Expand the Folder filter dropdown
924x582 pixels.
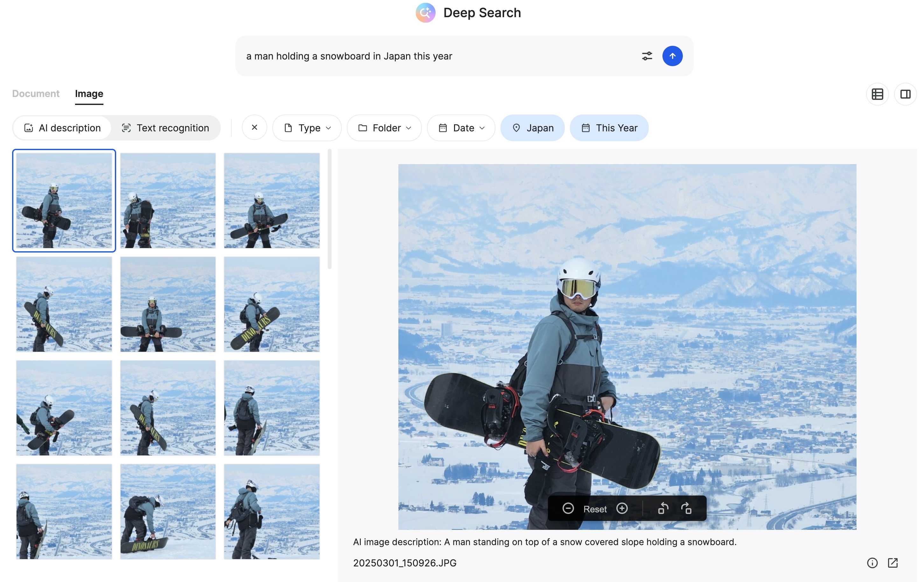(384, 128)
